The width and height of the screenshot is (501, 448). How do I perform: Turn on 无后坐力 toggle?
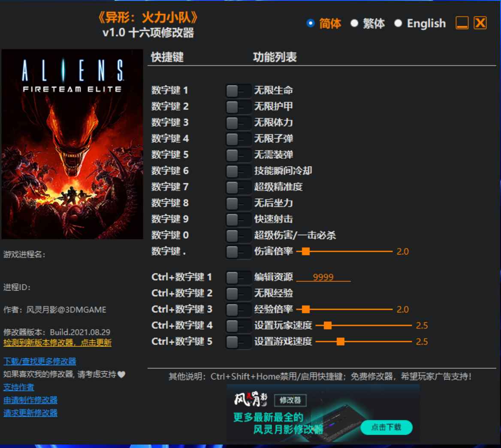(x=237, y=203)
